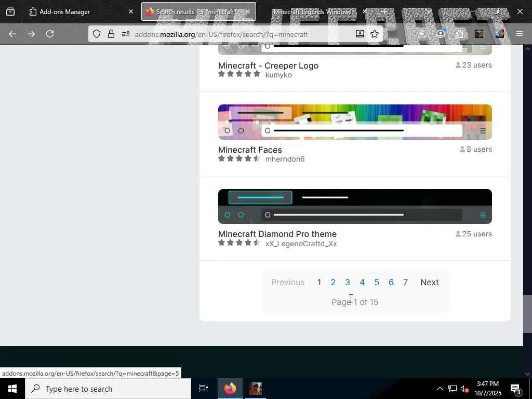The height and width of the screenshot is (399, 532).
Task: Click the muted volume tray icon
Action: click(x=465, y=389)
